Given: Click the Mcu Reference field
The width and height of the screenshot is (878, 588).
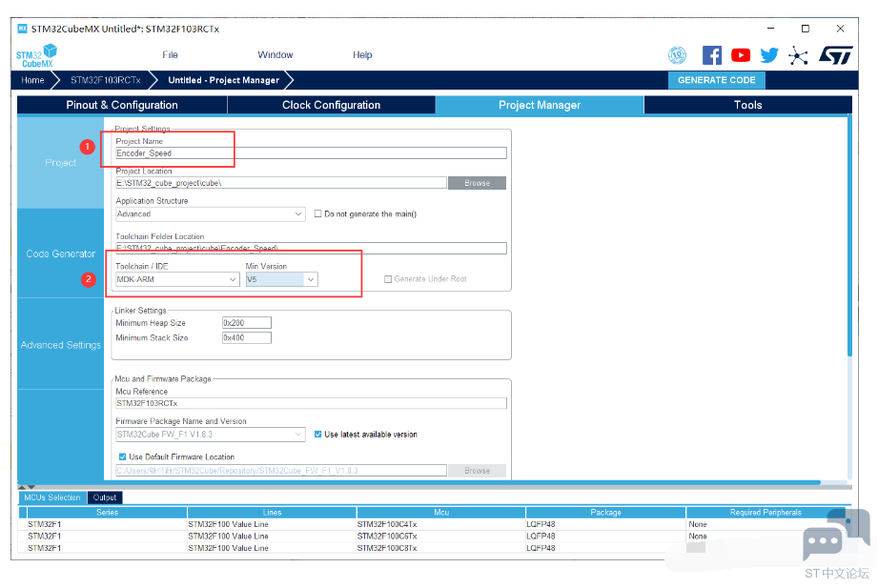Looking at the screenshot, I should click(x=311, y=403).
